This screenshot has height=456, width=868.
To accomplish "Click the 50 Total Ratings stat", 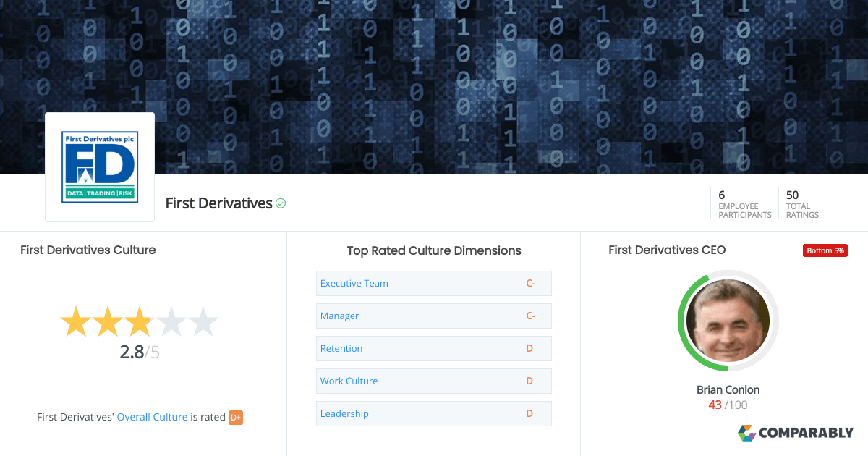I will (x=801, y=203).
